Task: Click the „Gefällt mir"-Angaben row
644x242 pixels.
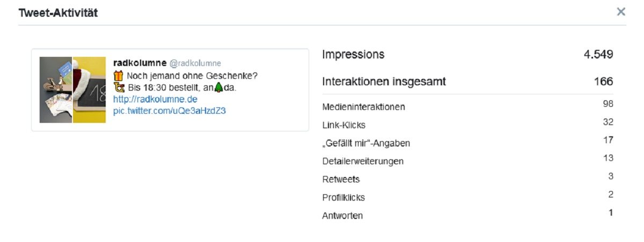Action: [x=467, y=143]
